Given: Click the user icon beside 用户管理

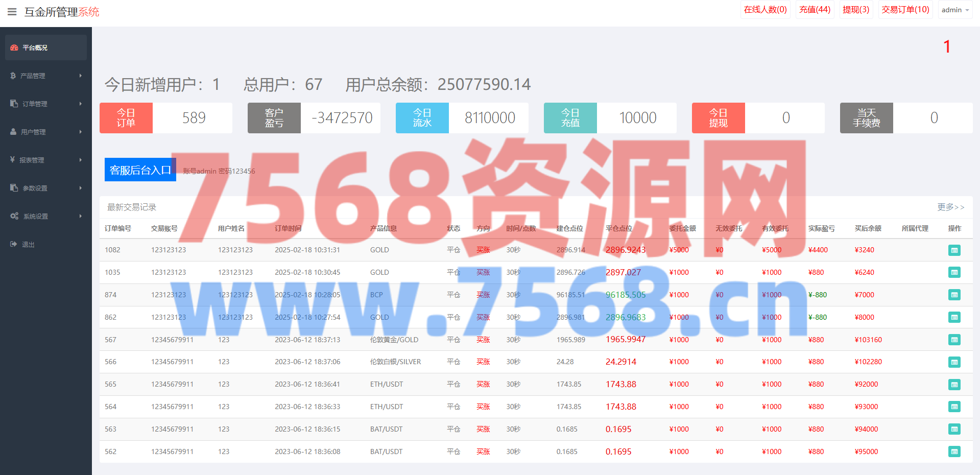Looking at the screenshot, I should click(x=13, y=132).
